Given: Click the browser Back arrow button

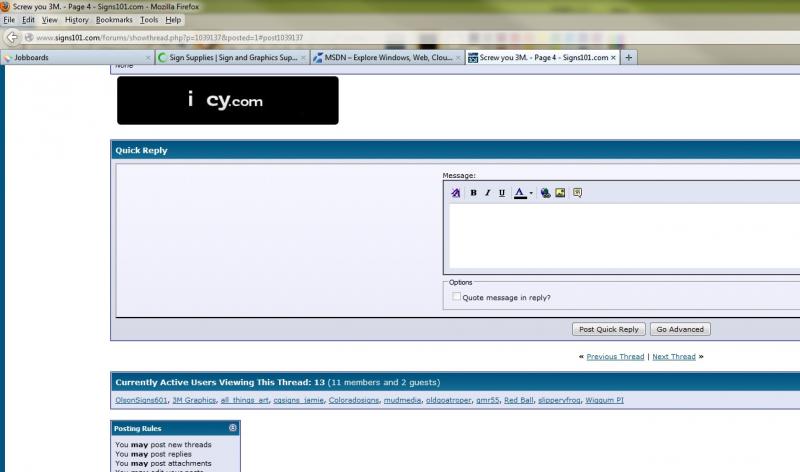Looking at the screenshot, I should coord(12,37).
